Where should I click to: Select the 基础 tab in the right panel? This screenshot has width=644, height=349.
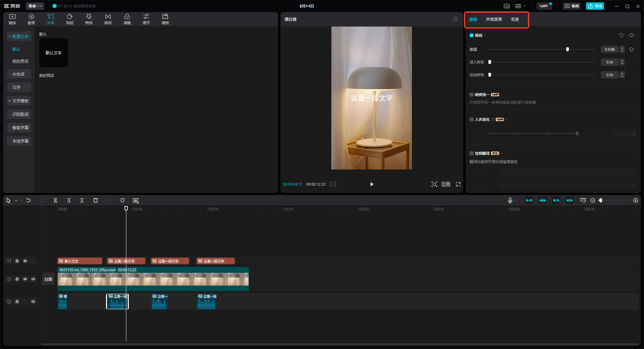point(473,19)
